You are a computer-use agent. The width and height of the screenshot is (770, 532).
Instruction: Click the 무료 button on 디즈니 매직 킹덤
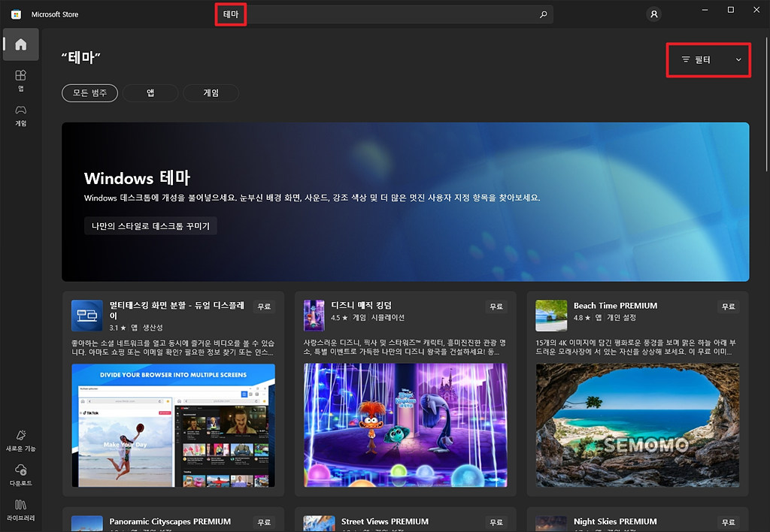click(496, 307)
